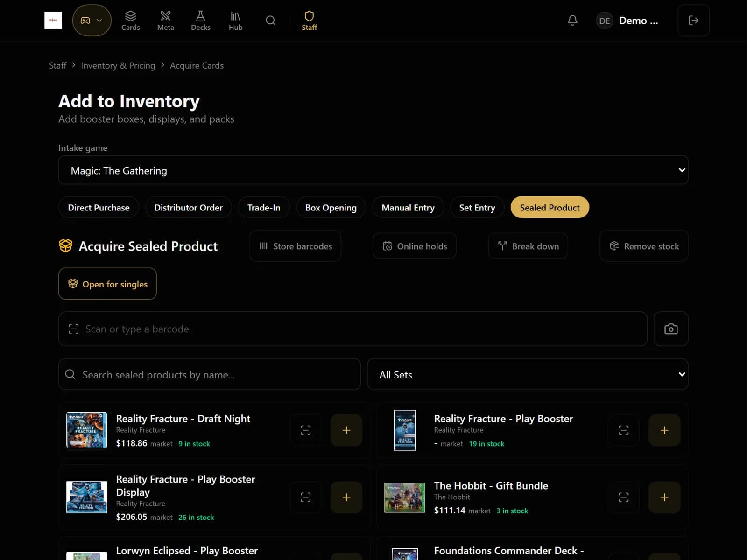Click the Demo ... user name
Image resolution: width=747 pixels, height=560 pixels.
click(638, 21)
